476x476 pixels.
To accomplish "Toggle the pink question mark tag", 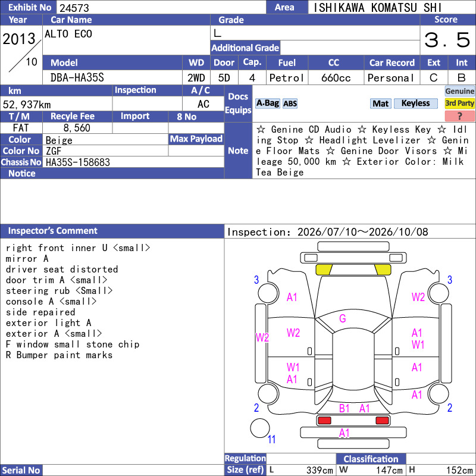I will [459, 115].
